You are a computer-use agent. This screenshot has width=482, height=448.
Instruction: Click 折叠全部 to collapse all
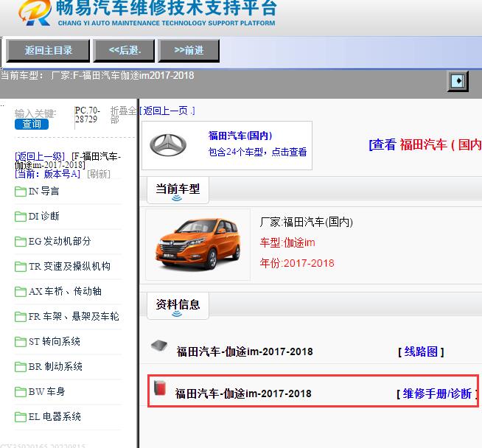(x=124, y=115)
